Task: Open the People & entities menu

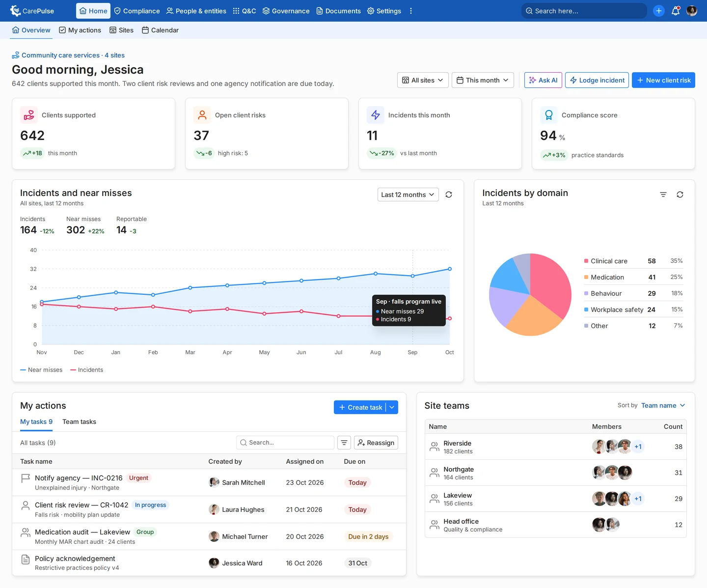Action: [x=196, y=11]
